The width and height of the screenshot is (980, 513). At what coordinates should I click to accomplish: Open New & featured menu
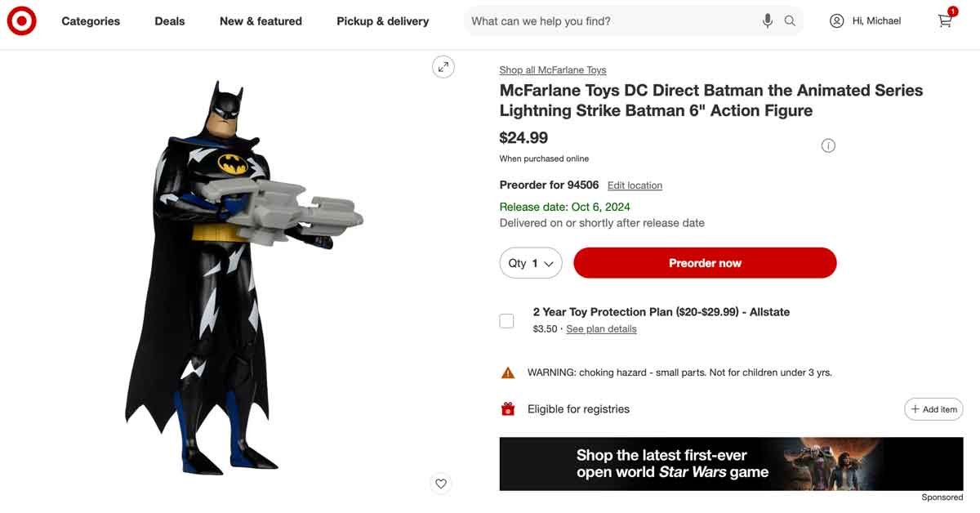coord(261,21)
